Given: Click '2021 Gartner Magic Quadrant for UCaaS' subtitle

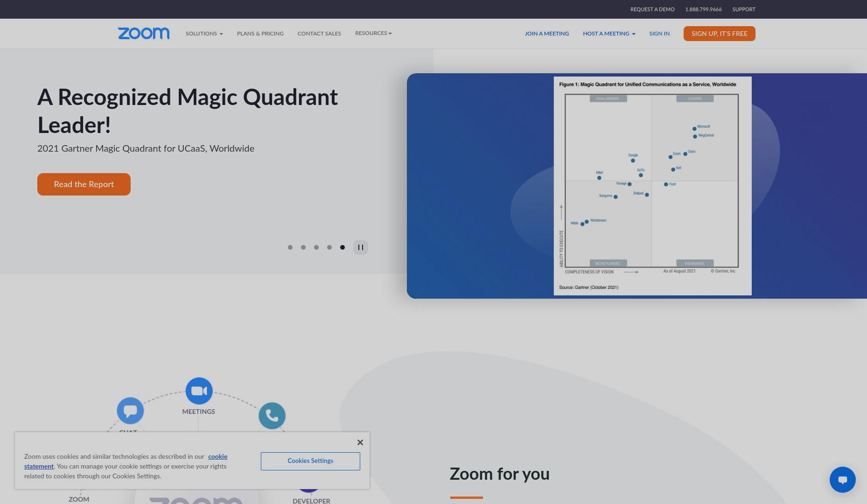Looking at the screenshot, I should pos(146,148).
